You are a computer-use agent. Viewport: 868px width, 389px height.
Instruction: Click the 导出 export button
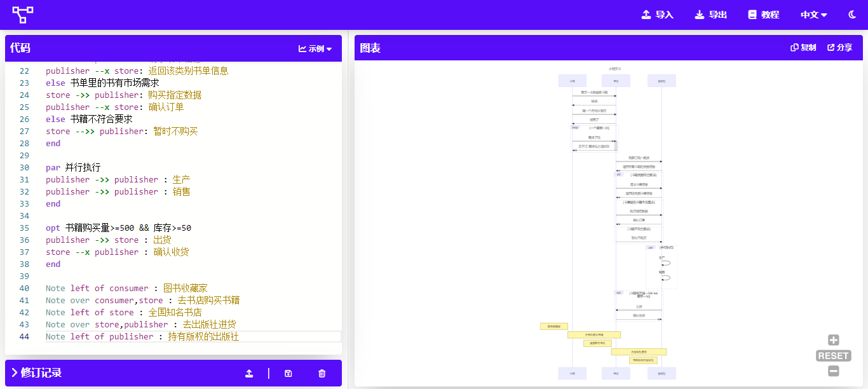tap(711, 15)
